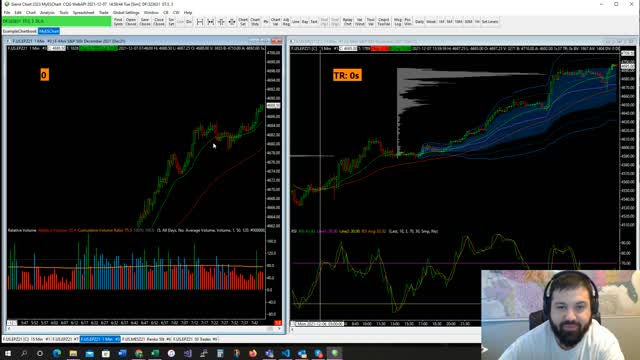Image resolution: width=640 pixels, height=360 pixels.
Task: Open Google Chrome from the taskbar
Action: pyautogui.click(x=138, y=353)
